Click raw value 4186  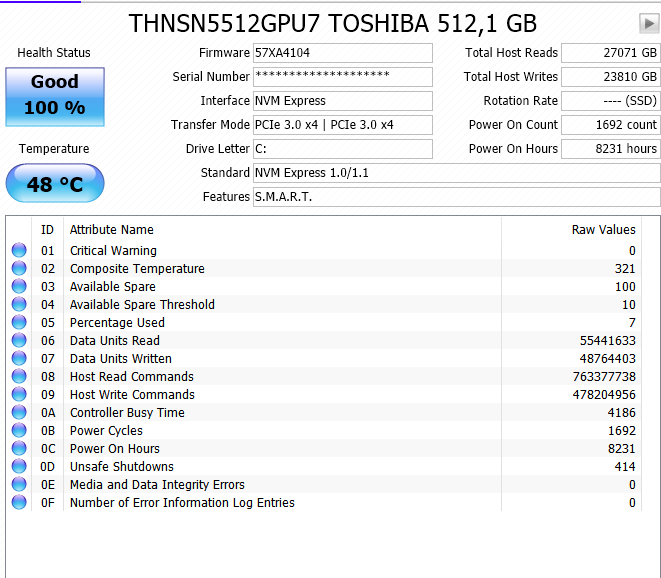coord(621,413)
